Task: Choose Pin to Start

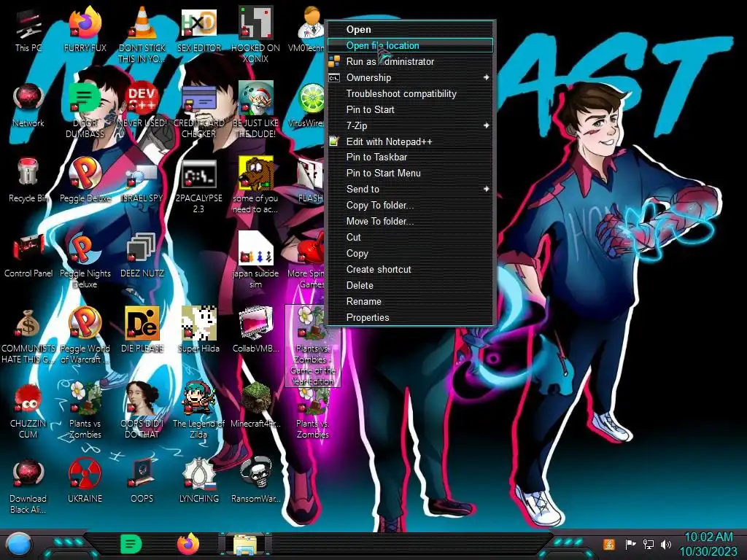Action: coord(410,109)
